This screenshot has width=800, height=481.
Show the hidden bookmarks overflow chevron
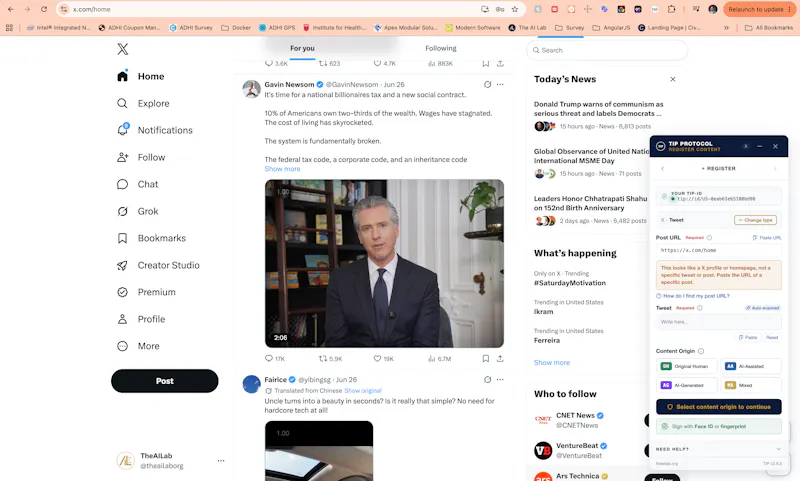(726, 28)
